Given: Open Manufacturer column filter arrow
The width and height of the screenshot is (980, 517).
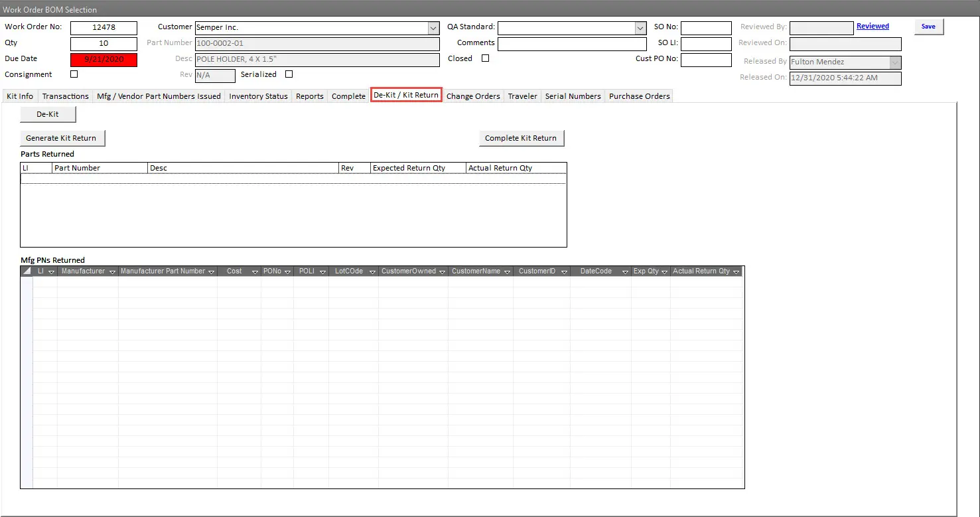Looking at the screenshot, I should pyautogui.click(x=112, y=272).
